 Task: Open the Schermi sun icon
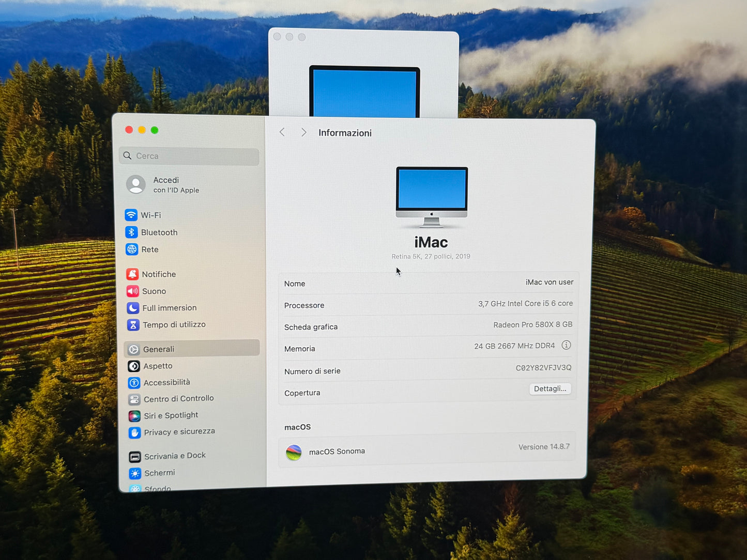135,473
